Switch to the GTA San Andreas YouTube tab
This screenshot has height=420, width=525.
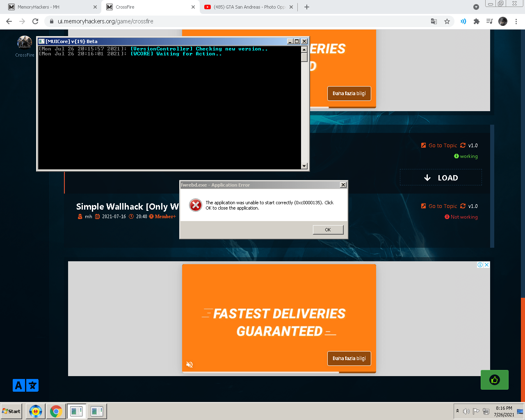(x=249, y=7)
